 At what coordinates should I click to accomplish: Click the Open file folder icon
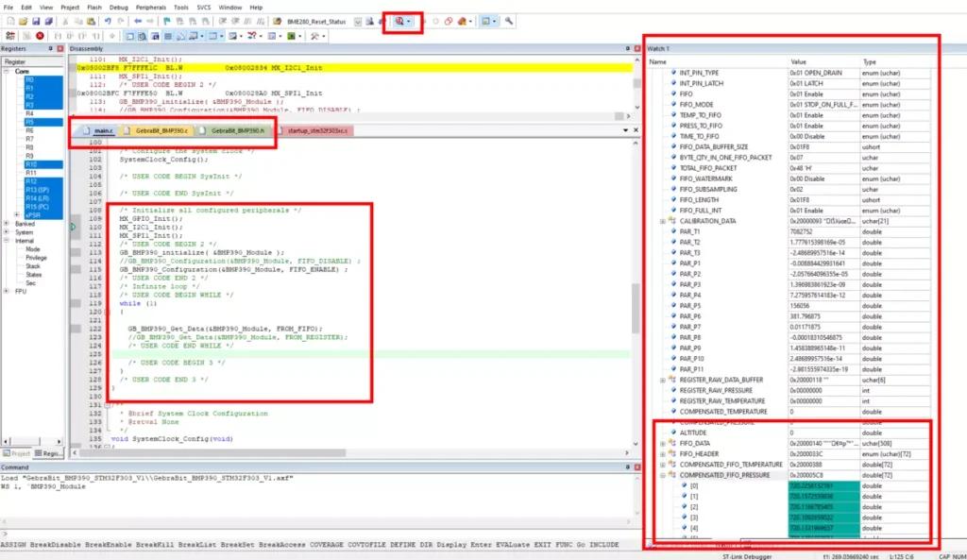(x=24, y=22)
